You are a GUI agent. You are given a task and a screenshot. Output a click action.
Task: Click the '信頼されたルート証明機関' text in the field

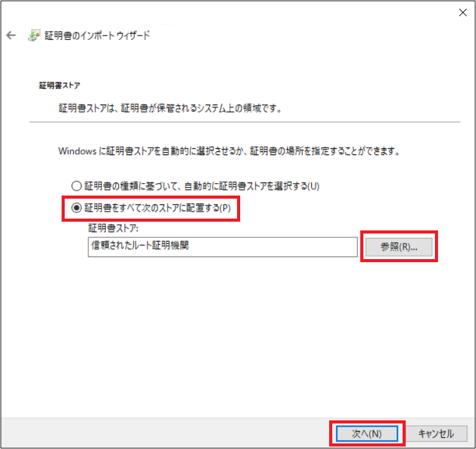coord(140,246)
